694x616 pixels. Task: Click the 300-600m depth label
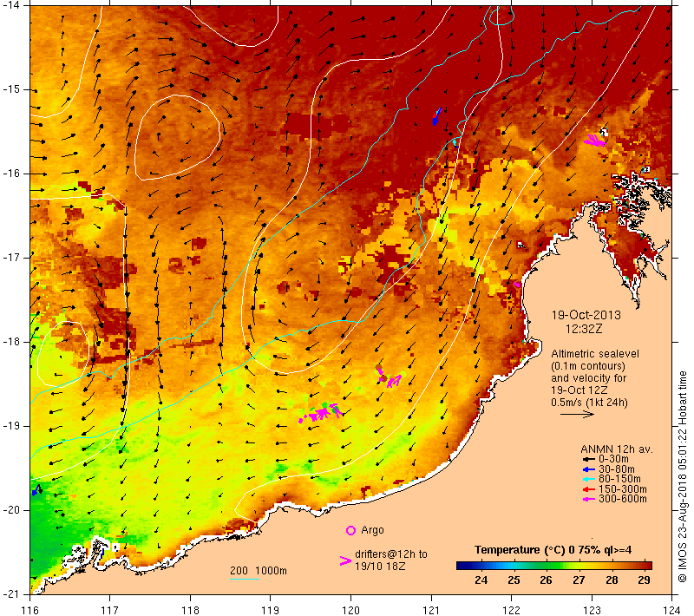[x=622, y=499]
